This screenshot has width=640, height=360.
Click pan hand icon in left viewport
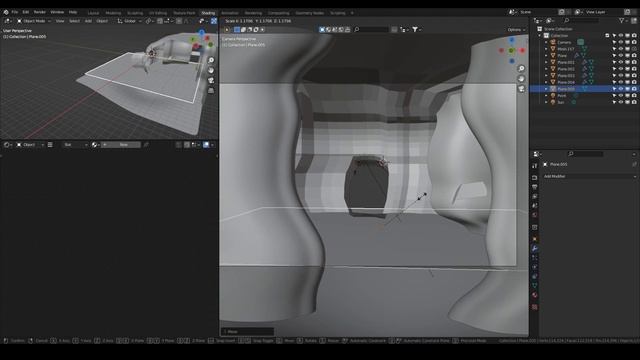pyautogui.click(x=211, y=70)
